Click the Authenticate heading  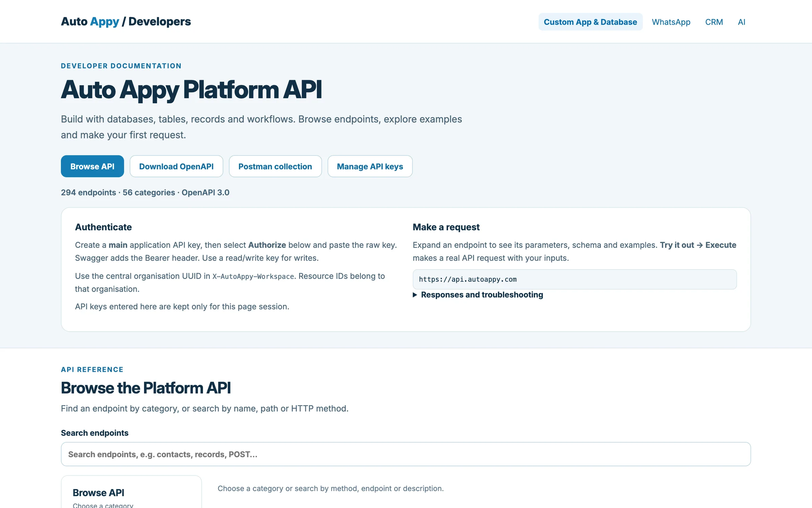click(103, 227)
